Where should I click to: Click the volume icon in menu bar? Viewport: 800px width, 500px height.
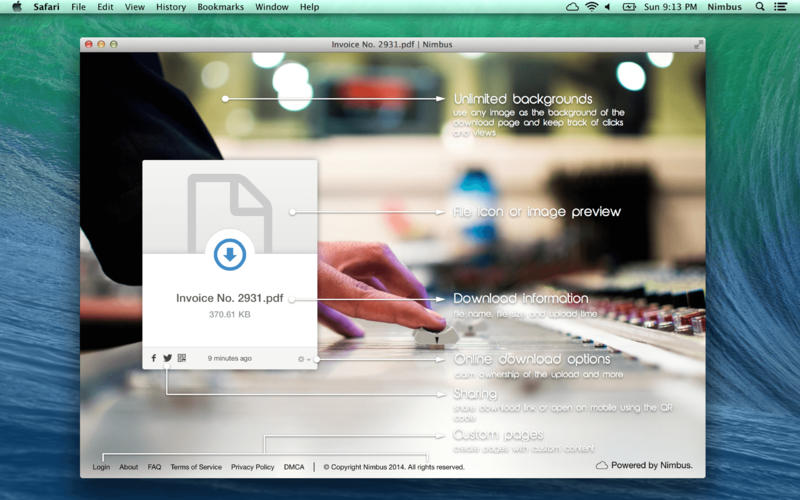(x=608, y=7)
